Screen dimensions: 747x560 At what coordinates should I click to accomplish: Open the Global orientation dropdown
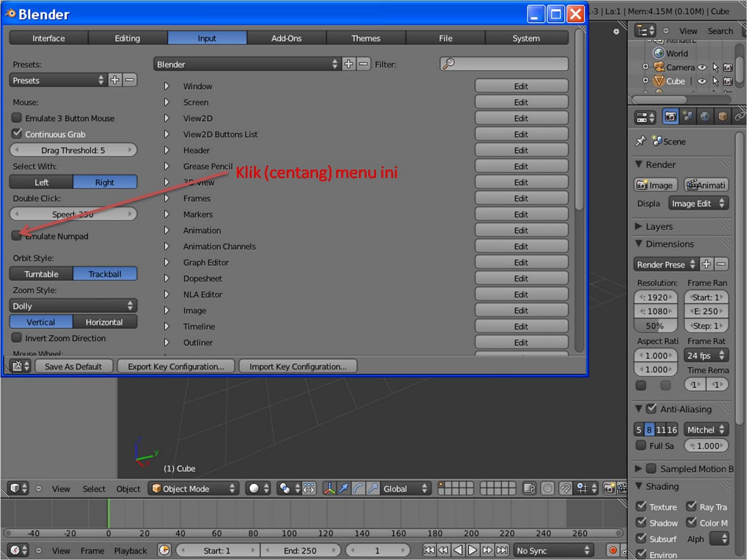(405, 489)
